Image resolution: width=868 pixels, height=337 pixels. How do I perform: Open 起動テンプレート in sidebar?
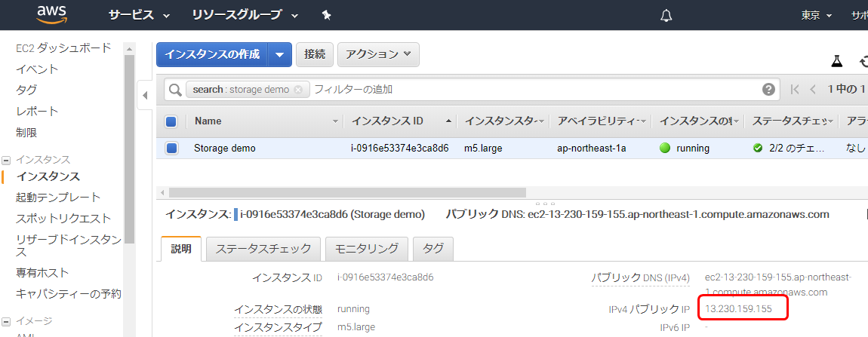click(58, 198)
